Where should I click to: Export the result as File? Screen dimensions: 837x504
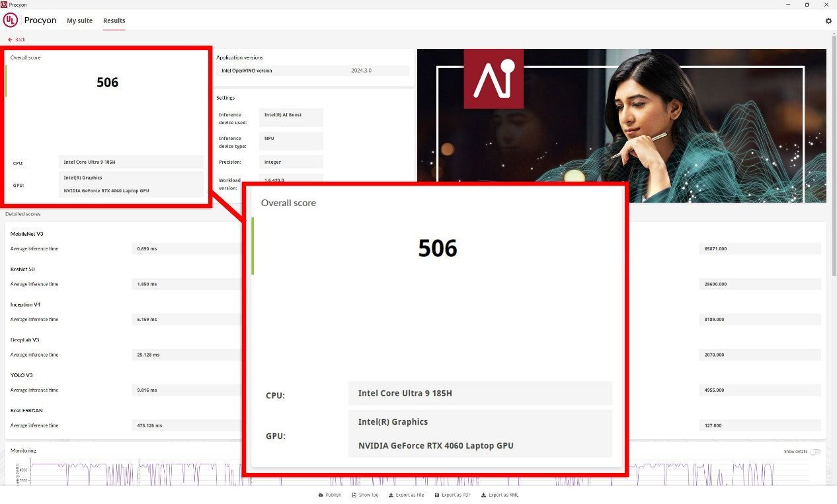click(406, 495)
